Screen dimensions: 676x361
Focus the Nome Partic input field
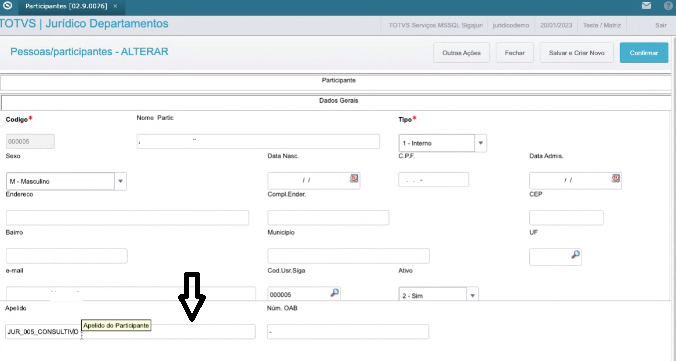[x=258, y=141]
